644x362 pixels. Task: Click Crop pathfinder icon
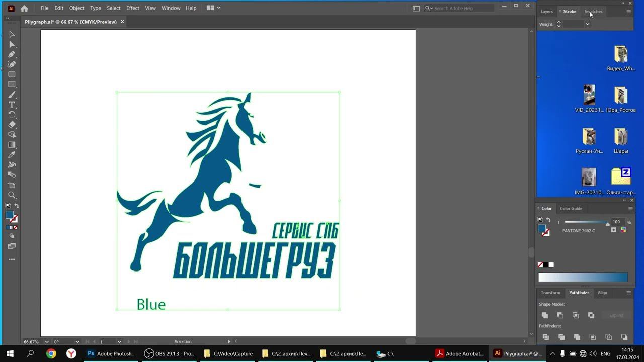click(593, 337)
